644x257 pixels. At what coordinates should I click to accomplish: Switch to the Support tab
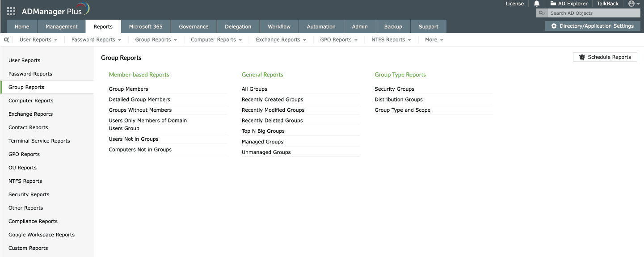coord(429,26)
